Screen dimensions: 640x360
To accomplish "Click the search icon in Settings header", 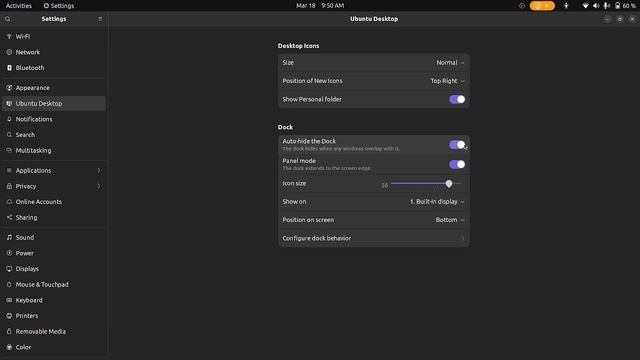I will 7,19.
